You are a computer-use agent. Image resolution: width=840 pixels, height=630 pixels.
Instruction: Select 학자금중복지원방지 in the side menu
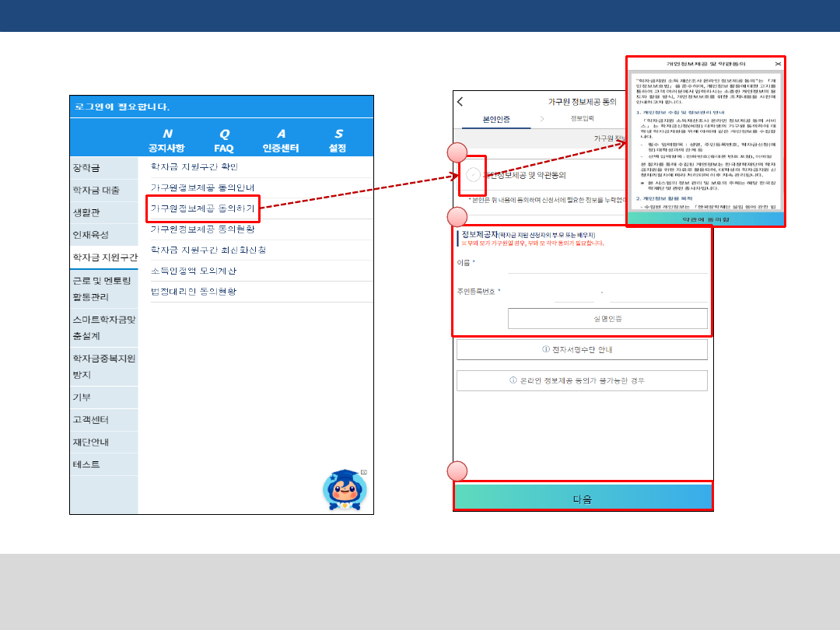(104, 366)
